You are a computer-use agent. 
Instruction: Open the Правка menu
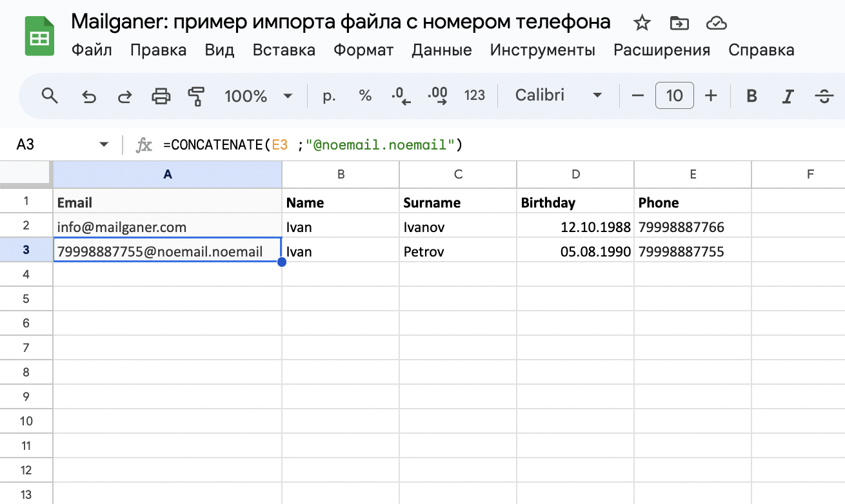pyautogui.click(x=158, y=50)
